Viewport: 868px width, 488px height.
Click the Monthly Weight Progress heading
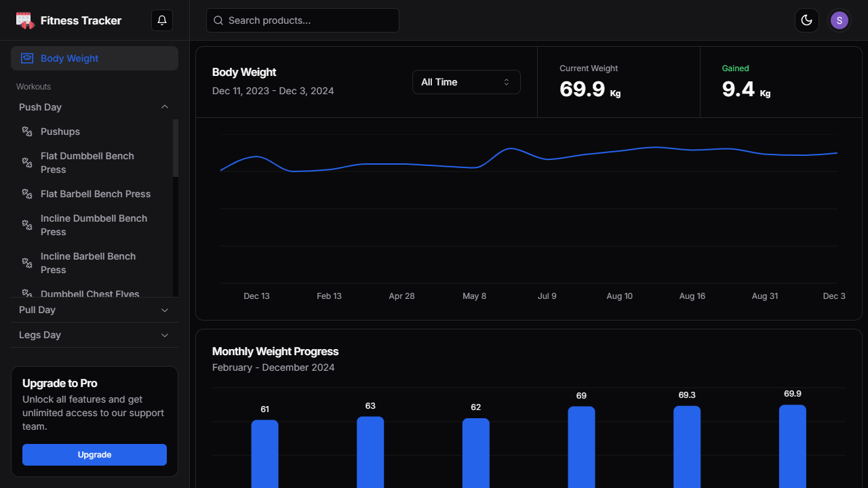click(275, 351)
